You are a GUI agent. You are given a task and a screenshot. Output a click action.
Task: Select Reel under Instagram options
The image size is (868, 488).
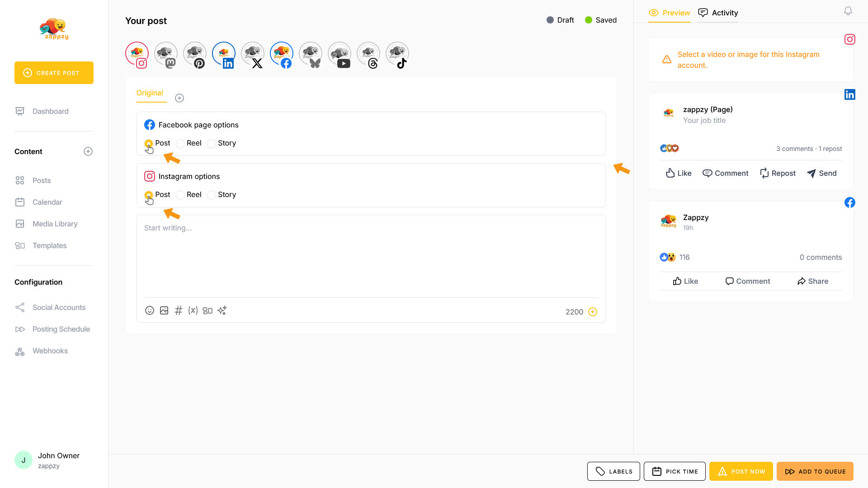[180, 195]
